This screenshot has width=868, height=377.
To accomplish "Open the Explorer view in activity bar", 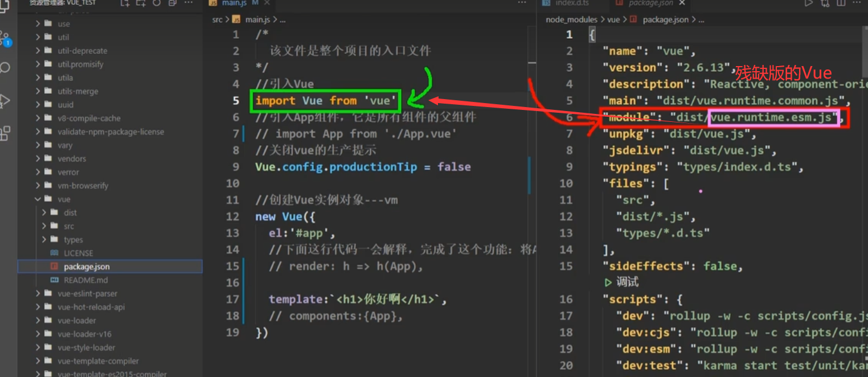I will (4, 7).
